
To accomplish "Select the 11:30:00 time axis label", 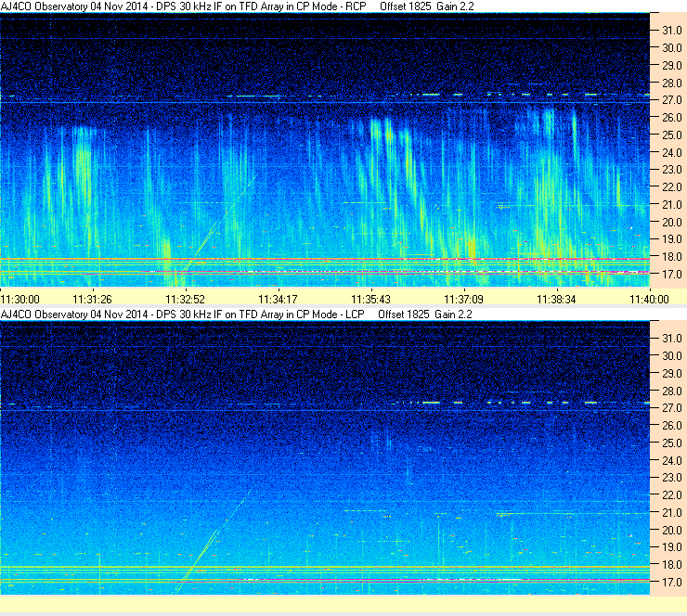I will pos(20,300).
